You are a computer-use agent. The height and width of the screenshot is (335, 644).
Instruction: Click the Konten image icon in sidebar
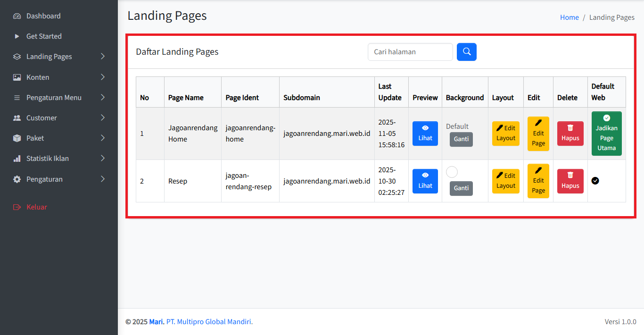point(17,77)
